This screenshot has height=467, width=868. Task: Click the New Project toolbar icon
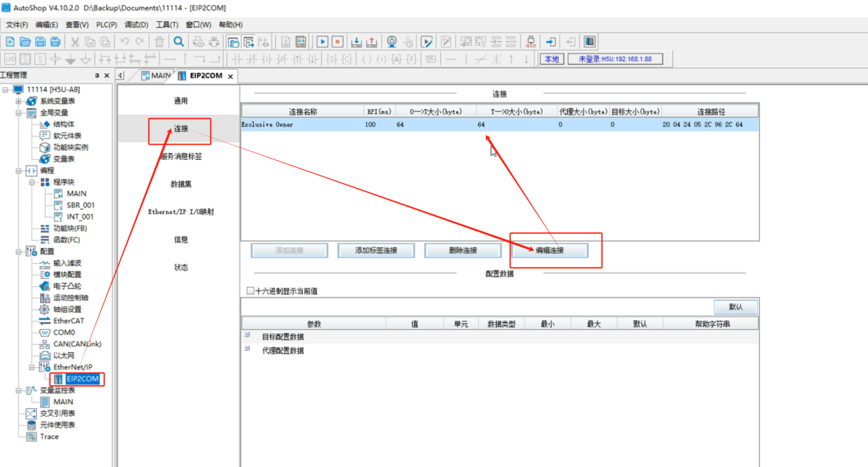tap(10, 42)
